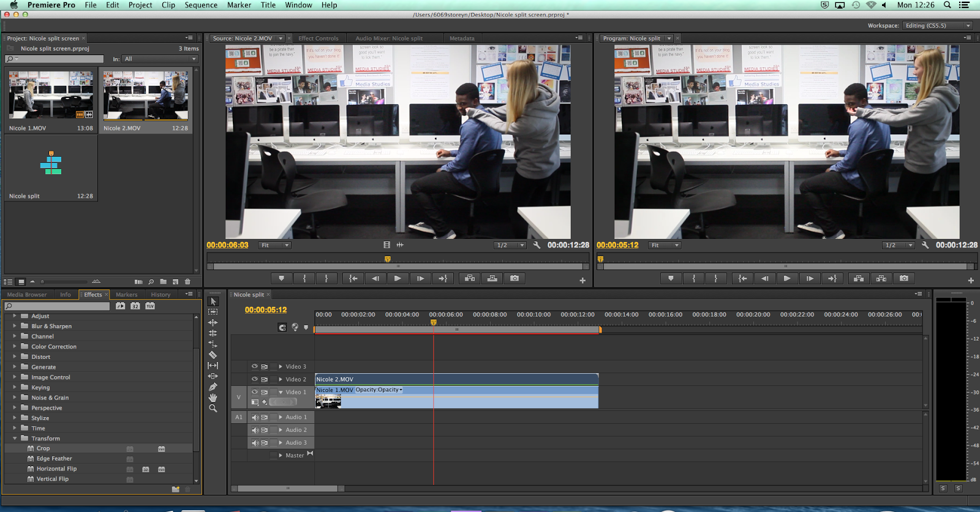
Task: Switch to the History tab
Action: click(160, 295)
